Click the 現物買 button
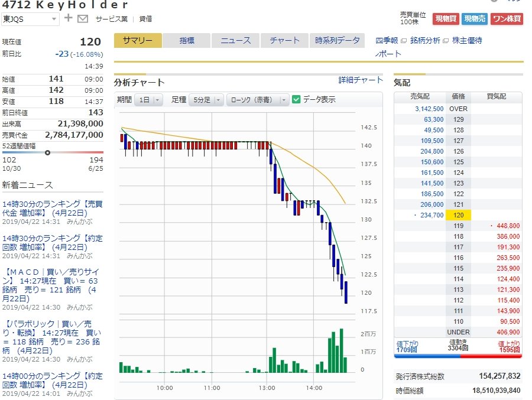Image resolution: width=532 pixels, height=400 pixels. pos(446,19)
